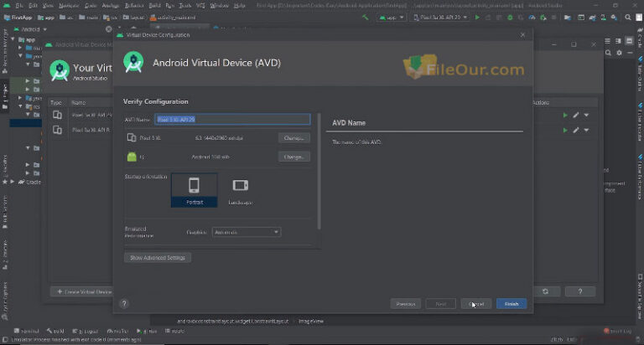Open Device File Explorer side tab
The height and width of the screenshot is (345, 644).
pos(640,296)
